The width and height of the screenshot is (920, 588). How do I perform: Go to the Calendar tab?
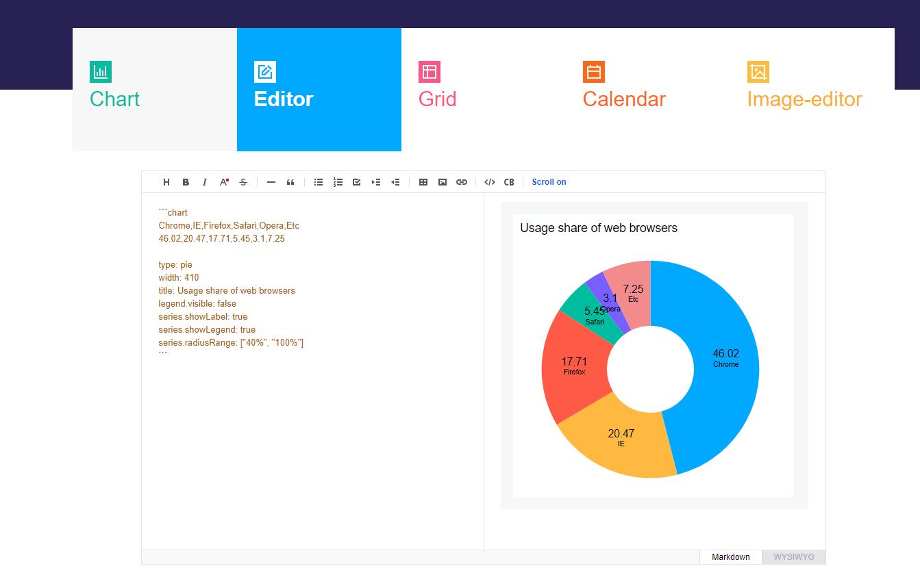[648, 90]
